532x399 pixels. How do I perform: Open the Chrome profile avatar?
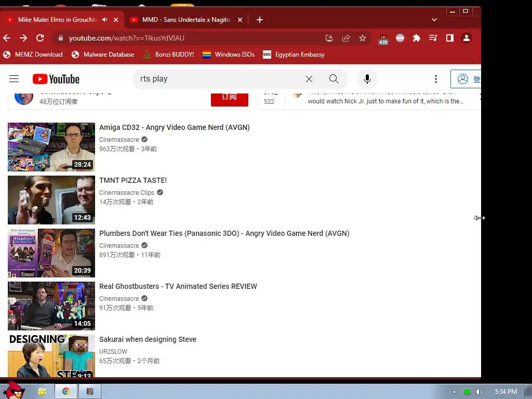pos(467,38)
